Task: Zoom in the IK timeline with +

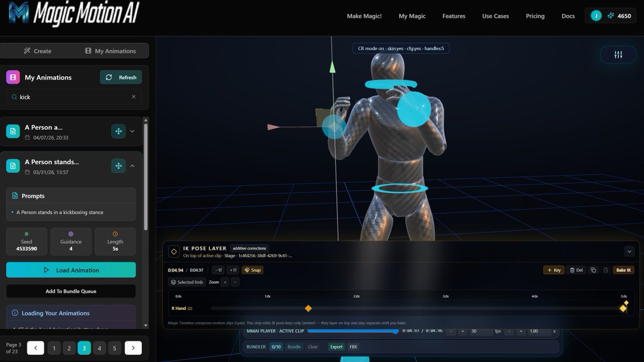Action: coord(225,282)
